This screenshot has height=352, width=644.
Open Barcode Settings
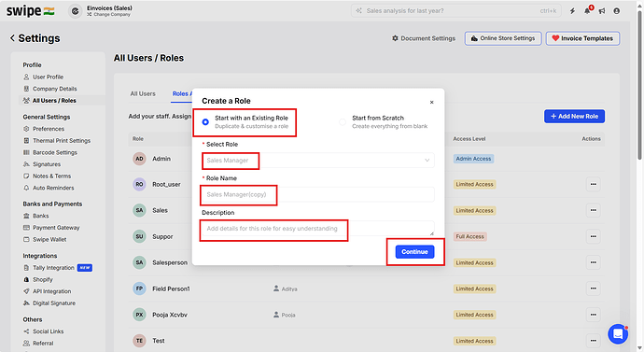click(50, 152)
